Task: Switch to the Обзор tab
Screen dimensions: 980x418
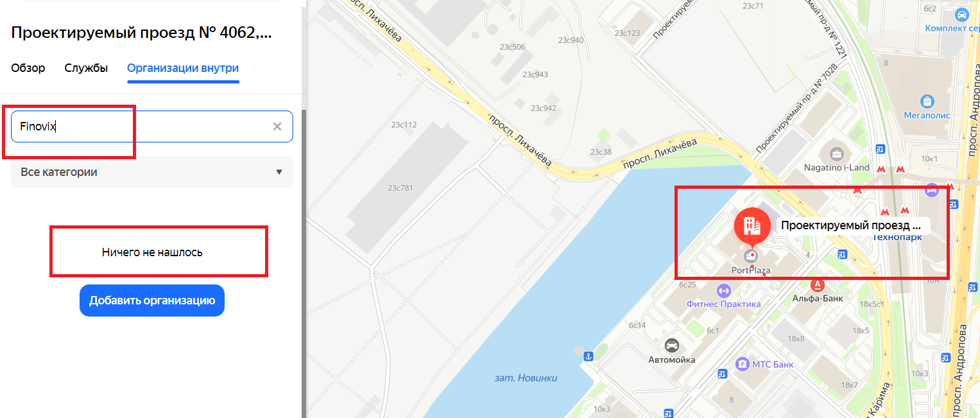Action: point(28,68)
